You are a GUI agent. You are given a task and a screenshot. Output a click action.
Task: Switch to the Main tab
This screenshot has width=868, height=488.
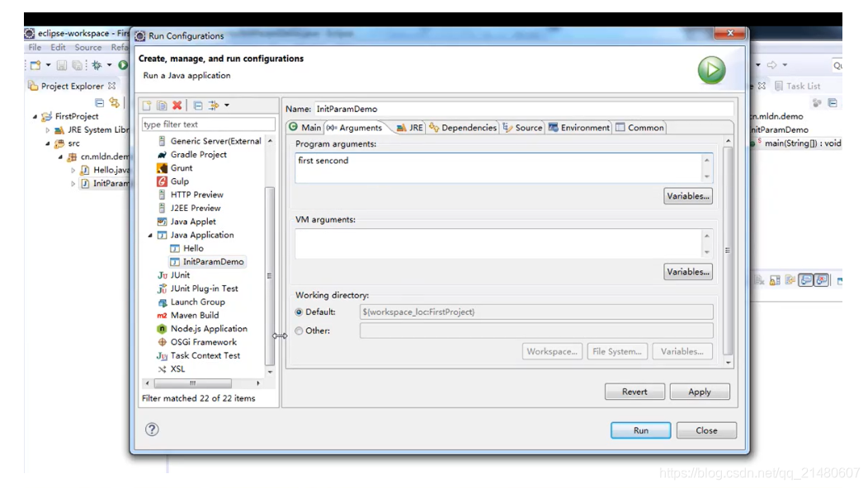tap(304, 127)
